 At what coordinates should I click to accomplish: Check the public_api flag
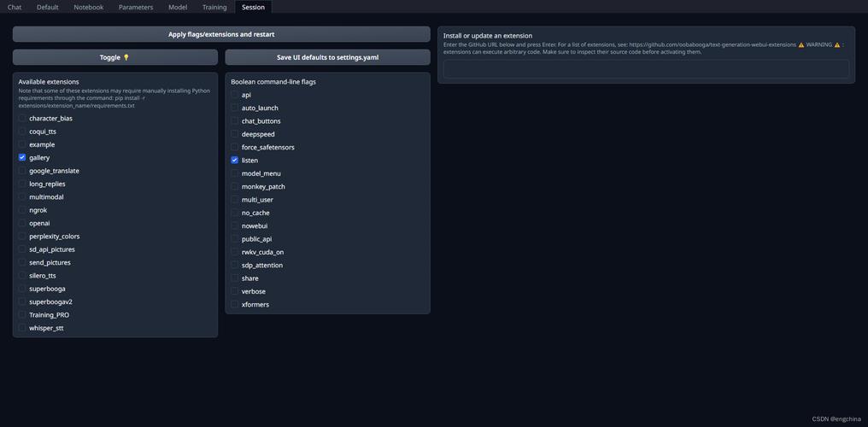tap(235, 239)
